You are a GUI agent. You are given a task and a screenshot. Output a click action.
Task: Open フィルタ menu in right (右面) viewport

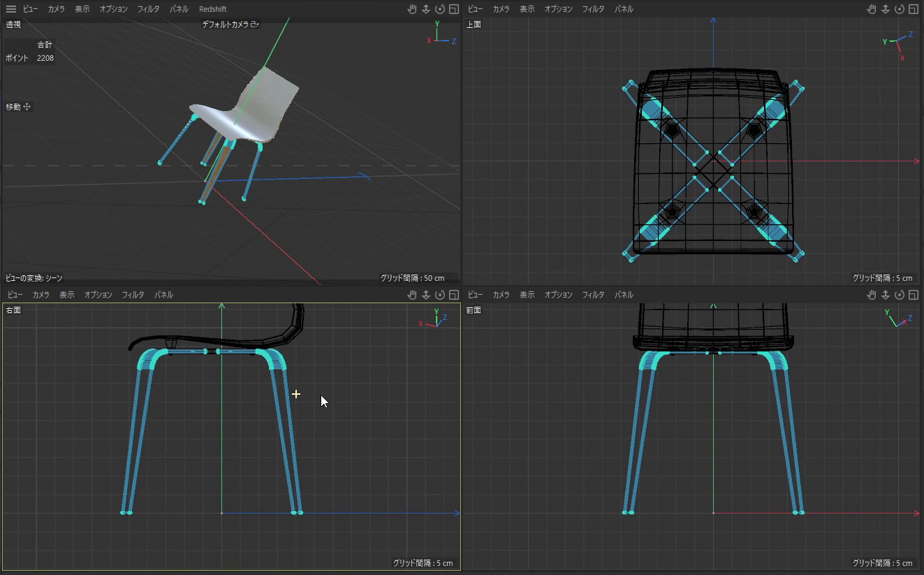click(133, 295)
